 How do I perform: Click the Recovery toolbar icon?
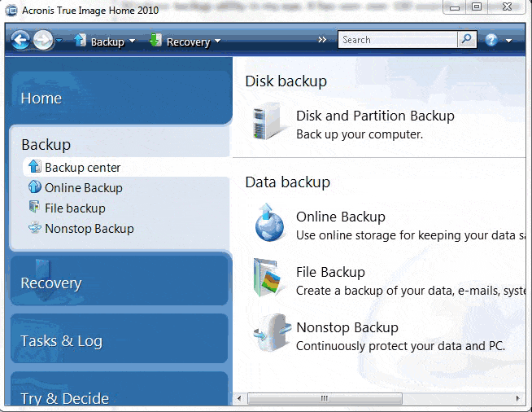tap(155, 40)
